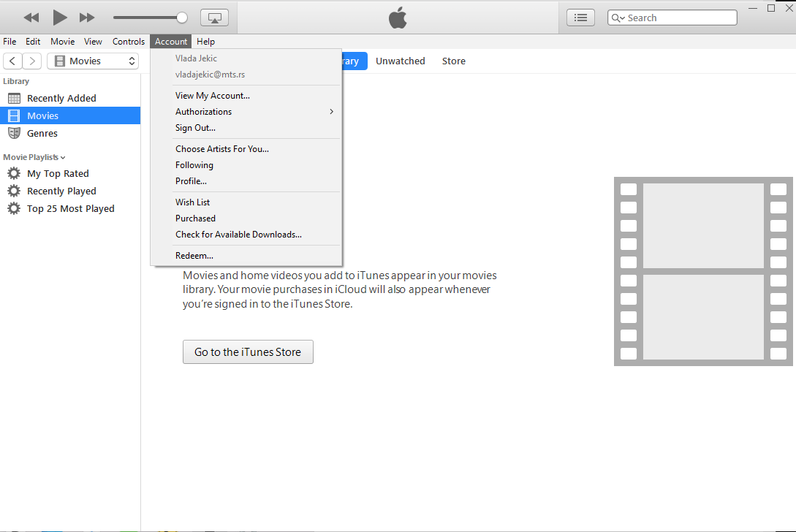796x532 pixels.
Task: Click the Movies filmstrip sidebar icon
Action: tap(14, 115)
